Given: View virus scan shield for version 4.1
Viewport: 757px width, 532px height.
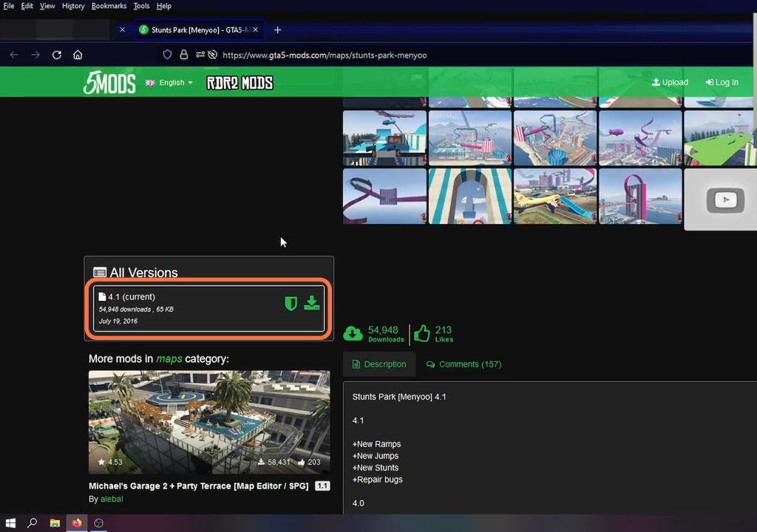Looking at the screenshot, I should pyautogui.click(x=291, y=304).
